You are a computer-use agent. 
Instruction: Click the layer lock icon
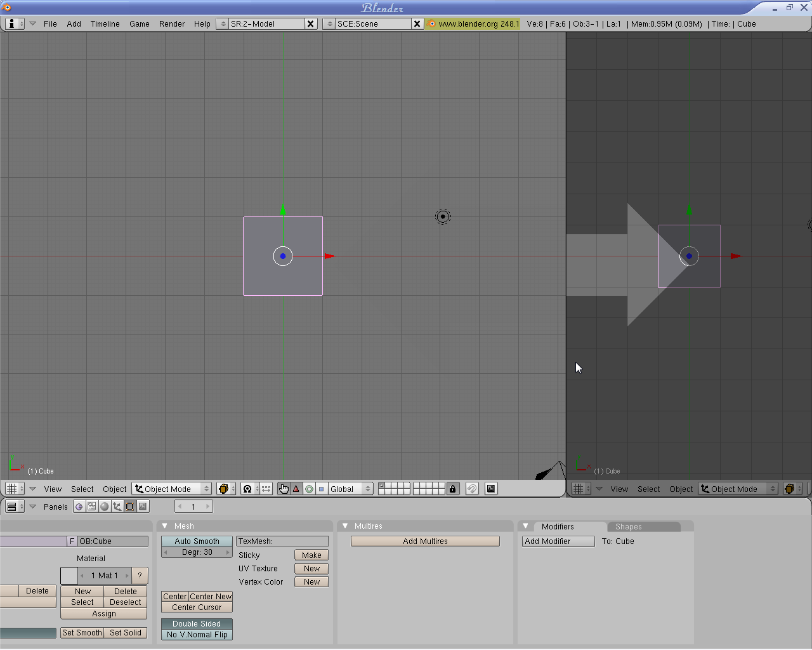point(452,489)
